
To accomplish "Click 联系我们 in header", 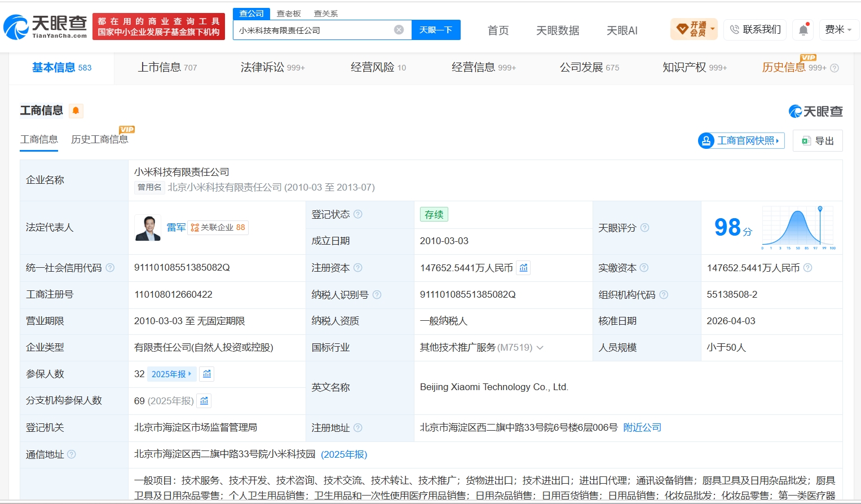I will click(x=756, y=29).
